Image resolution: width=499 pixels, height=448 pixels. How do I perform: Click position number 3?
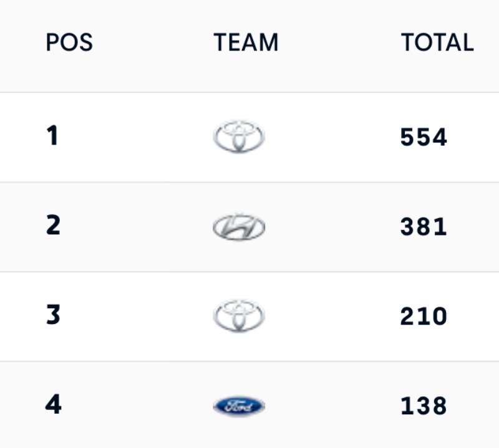pyautogui.click(x=53, y=315)
